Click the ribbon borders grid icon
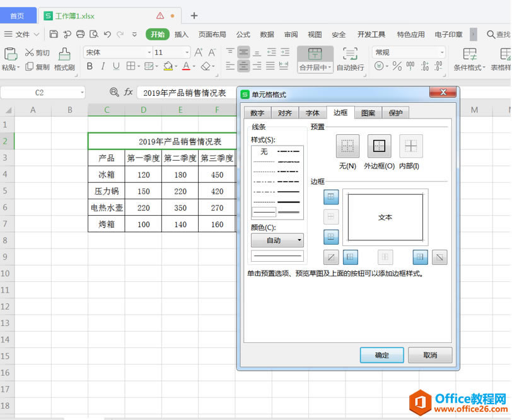 (x=131, y=66)
